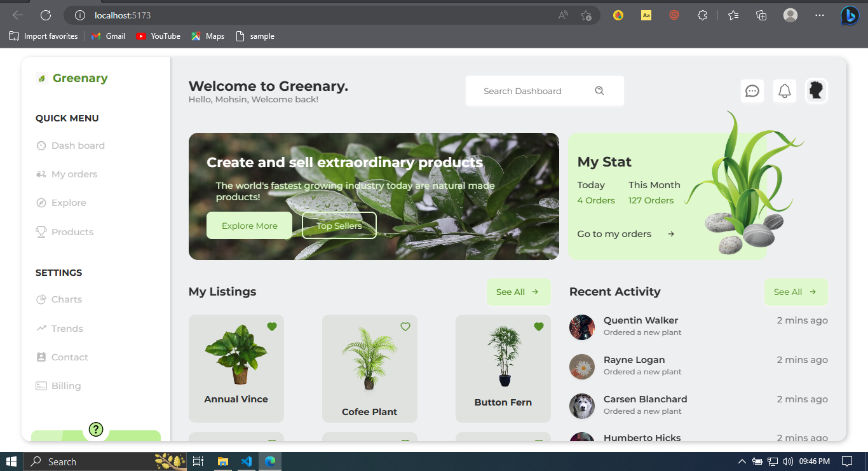
Task: Open the browser profile menu
Action: 790,15
